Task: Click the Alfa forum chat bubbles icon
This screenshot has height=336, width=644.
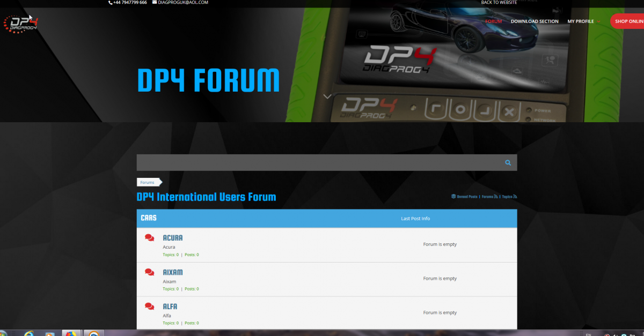Action: [x=150, y=307]
